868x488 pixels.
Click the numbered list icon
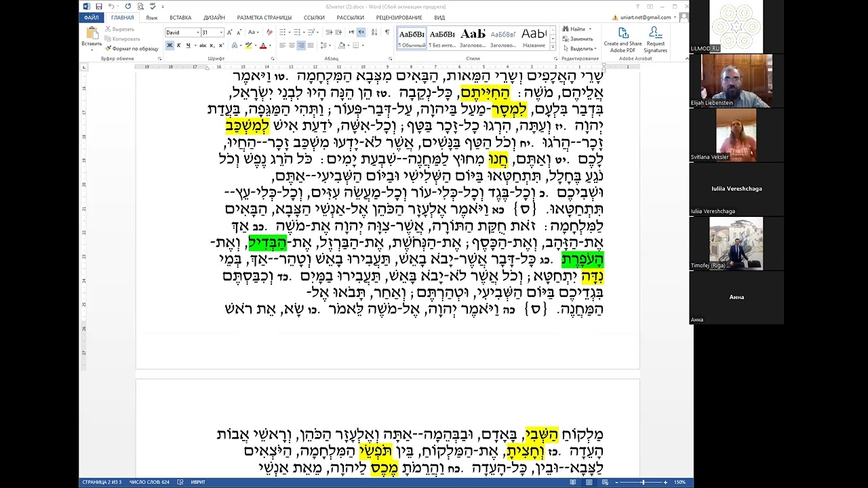tap(296, 33)
